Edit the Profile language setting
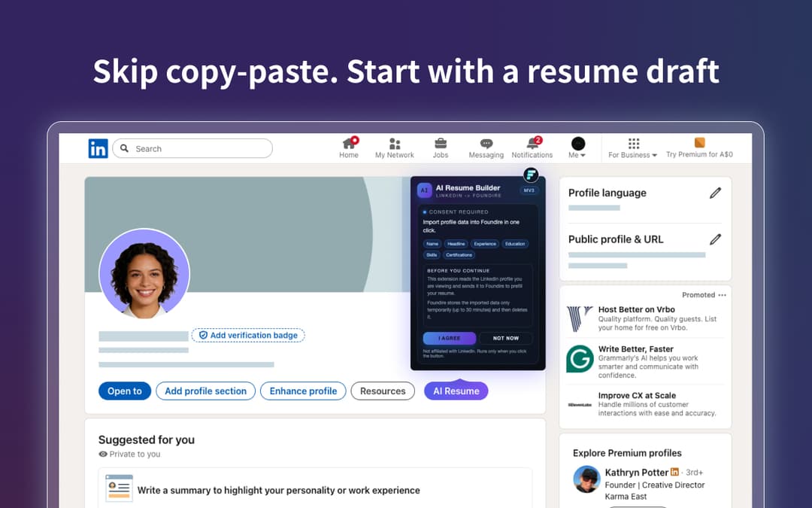This screenshot has height=508, width=812. pos(715,193)
